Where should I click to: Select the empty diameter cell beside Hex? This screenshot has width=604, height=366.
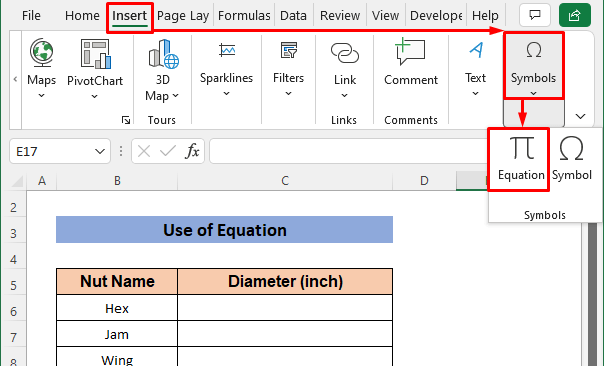point(285,308)
